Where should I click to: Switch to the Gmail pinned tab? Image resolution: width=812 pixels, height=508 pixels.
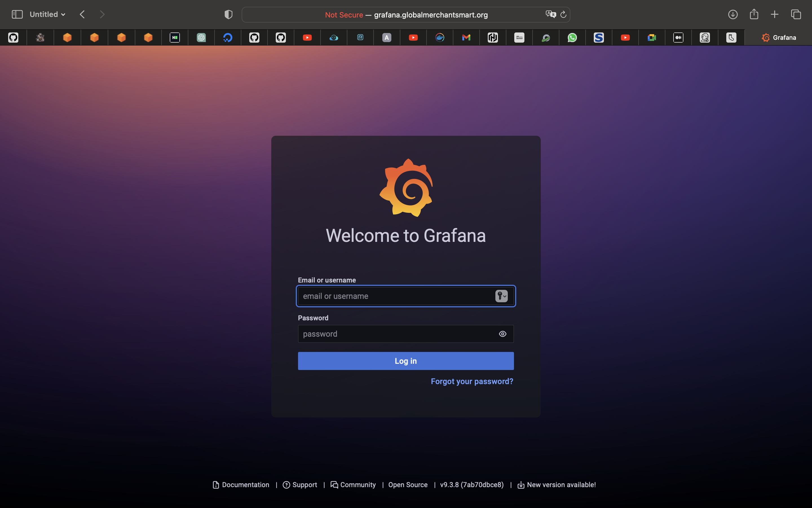coord(466,38)
